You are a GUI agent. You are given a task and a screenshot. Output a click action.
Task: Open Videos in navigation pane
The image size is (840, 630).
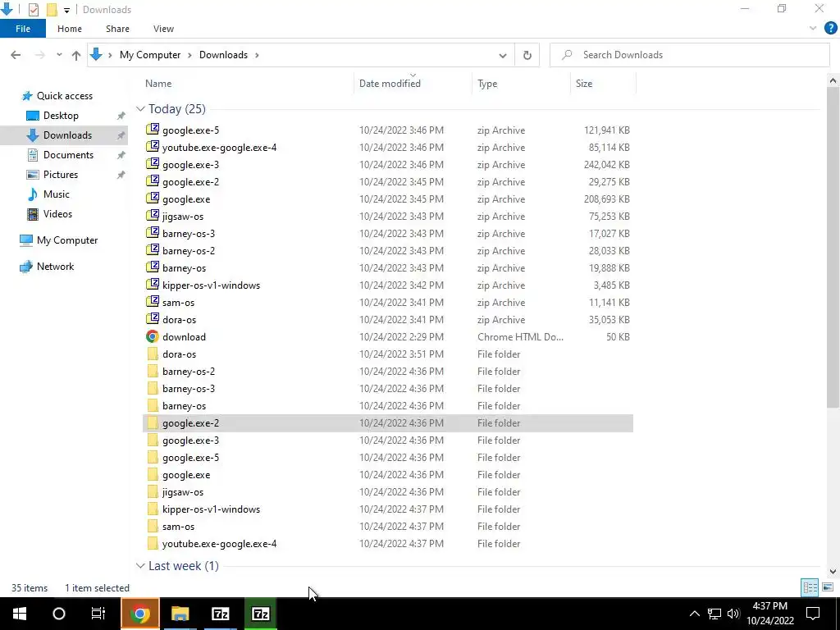click(57, 214)
